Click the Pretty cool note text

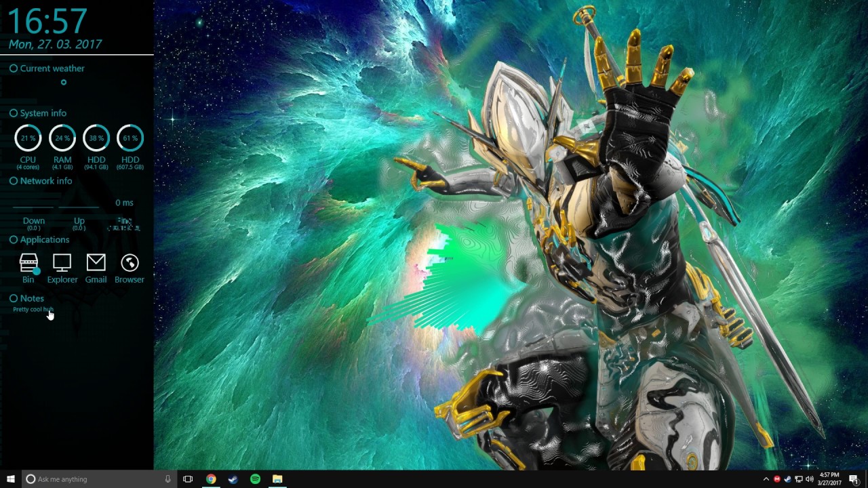tap(33, 310)
